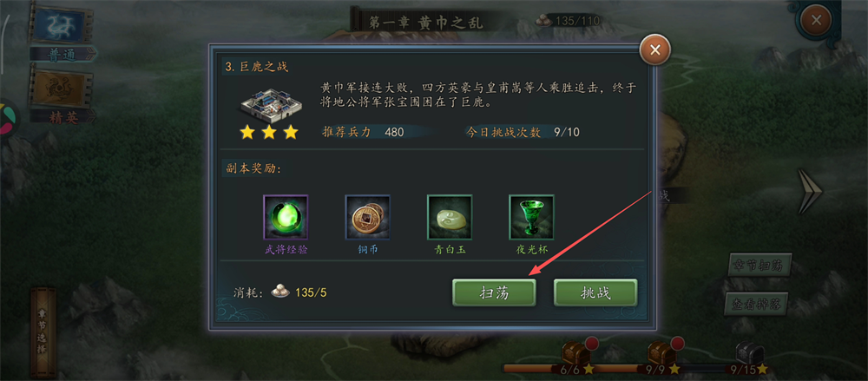Open the 6/6 star treasure chest

[575, 352]
